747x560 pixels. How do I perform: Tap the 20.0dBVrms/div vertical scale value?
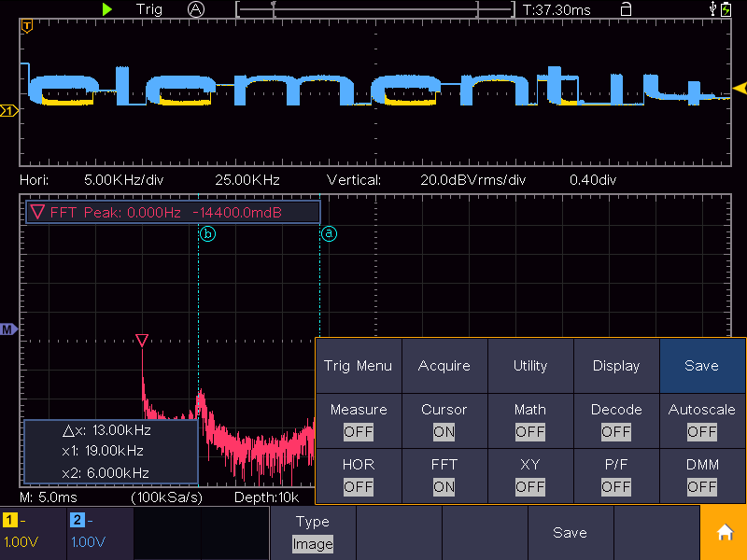473,180
